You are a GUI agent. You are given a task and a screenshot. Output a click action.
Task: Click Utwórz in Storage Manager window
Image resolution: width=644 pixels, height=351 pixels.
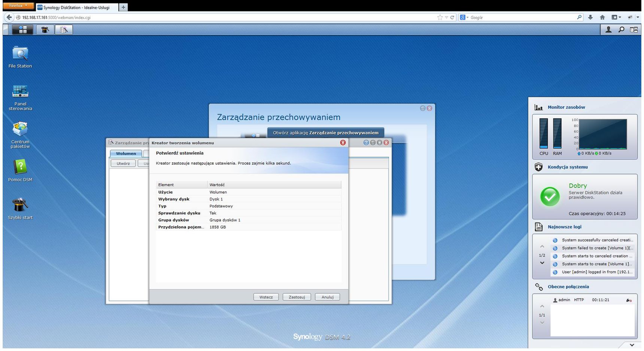point(123,164)
